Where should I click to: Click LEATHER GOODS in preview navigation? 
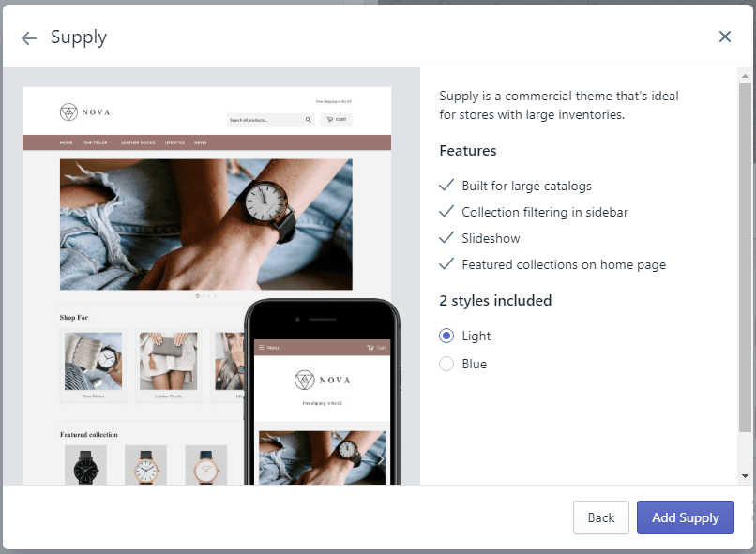coord(138,142)
